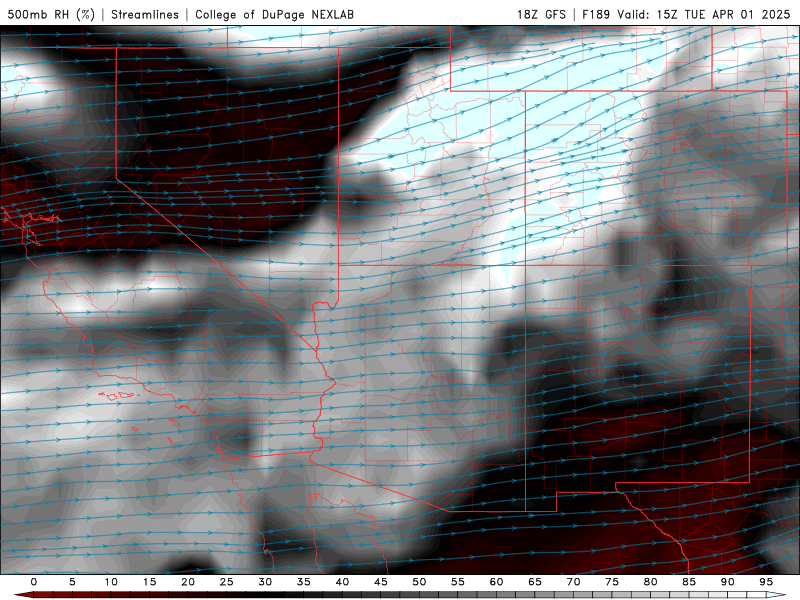Click the "20" color scale label
This screenshot has width=800, height=600.
coord(188,582)
